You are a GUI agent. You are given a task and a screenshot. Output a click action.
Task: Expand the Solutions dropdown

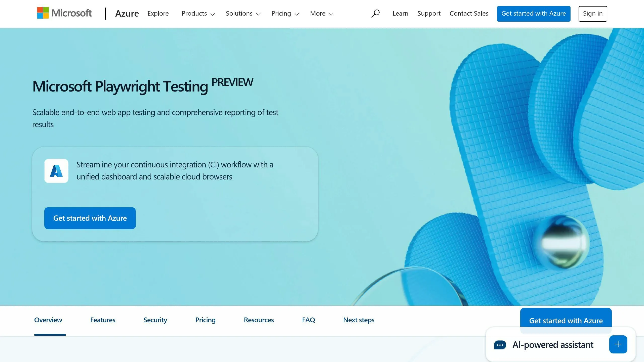coord(243,13)
